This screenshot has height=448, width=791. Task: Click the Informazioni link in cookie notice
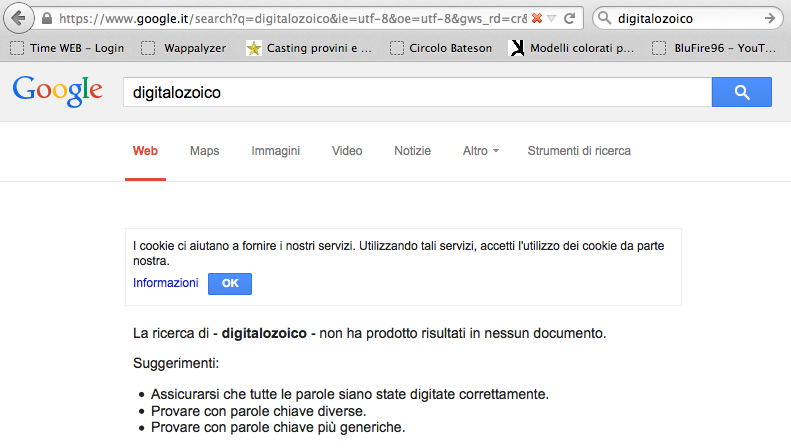[165, 283]
